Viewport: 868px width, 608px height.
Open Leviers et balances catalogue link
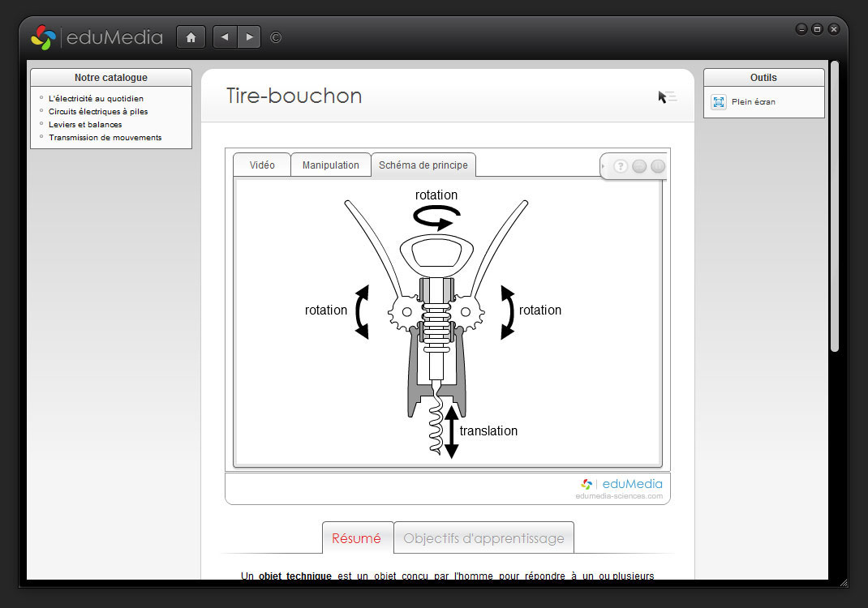point(85,125)
